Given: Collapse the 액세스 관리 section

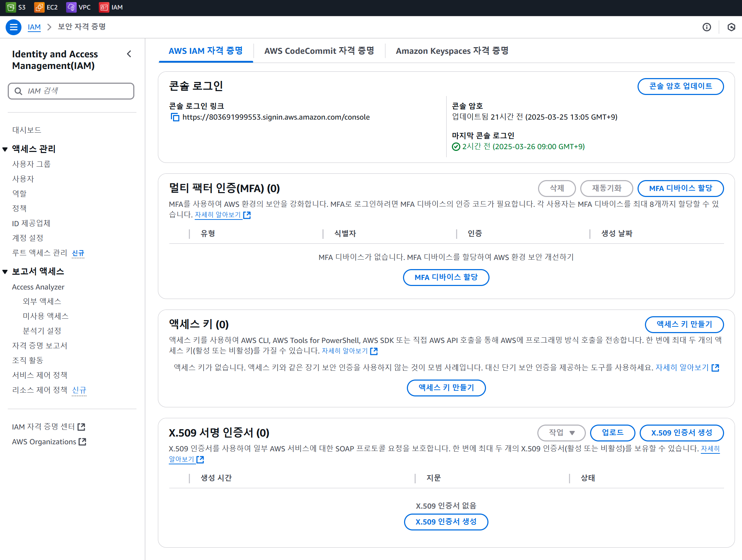Looking at the screenshot, I should pos(5,149).
